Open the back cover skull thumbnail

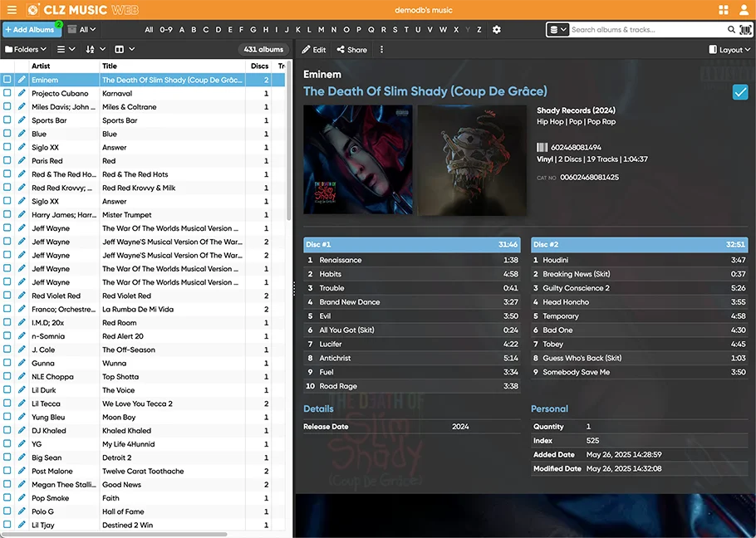tap(472, 160)
